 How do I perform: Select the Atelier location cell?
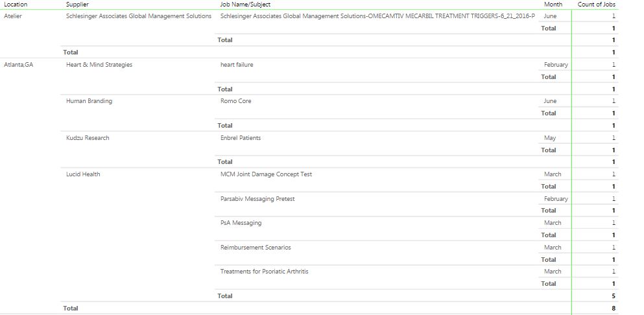tap(13, 16)
